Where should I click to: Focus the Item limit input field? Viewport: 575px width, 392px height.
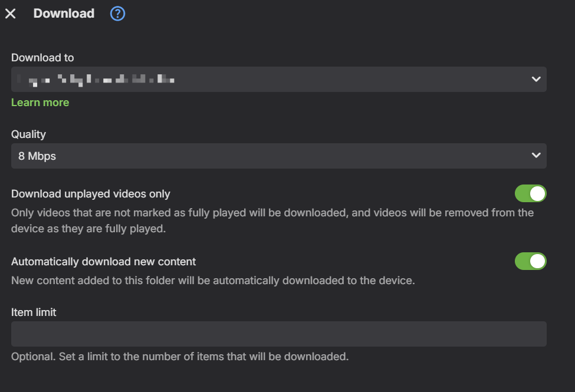[279, 334]
